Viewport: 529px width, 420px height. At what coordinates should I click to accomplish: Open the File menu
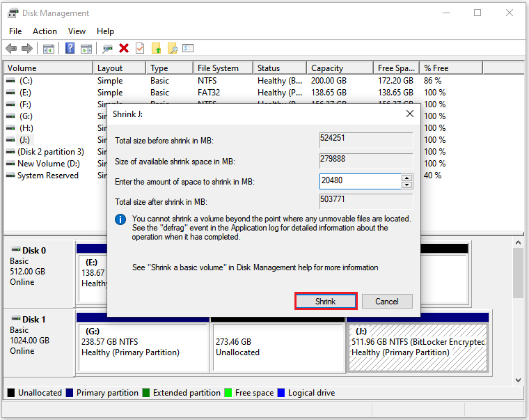[x=15, y=31]
